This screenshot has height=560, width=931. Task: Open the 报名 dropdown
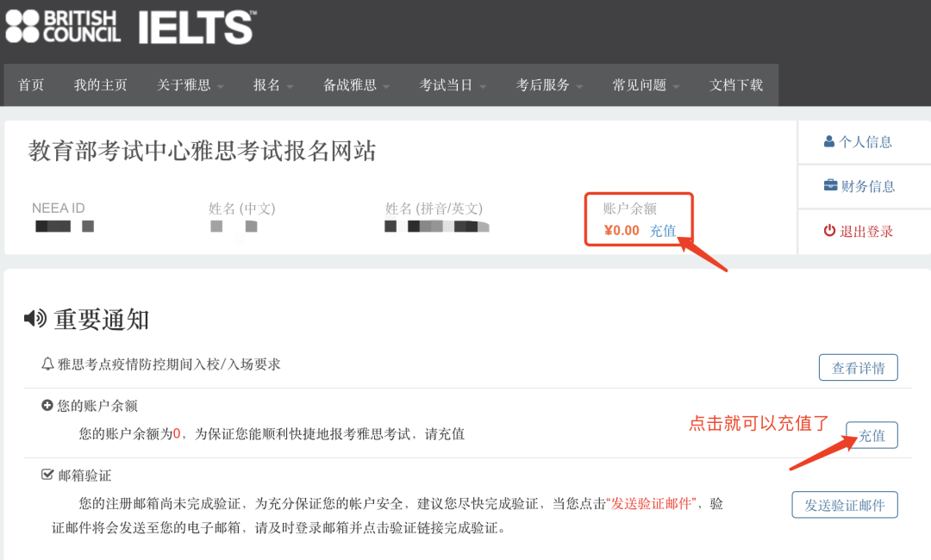(x=269, y=84)
